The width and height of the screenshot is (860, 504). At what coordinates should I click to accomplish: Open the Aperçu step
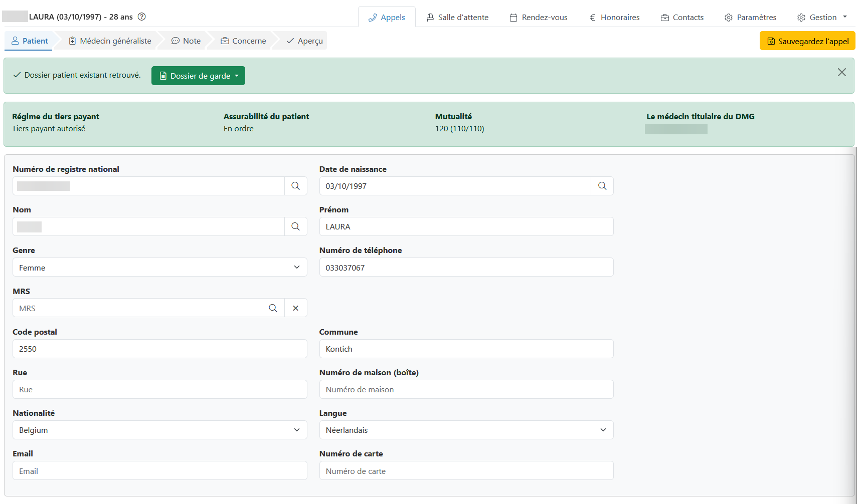pos(304,41)
